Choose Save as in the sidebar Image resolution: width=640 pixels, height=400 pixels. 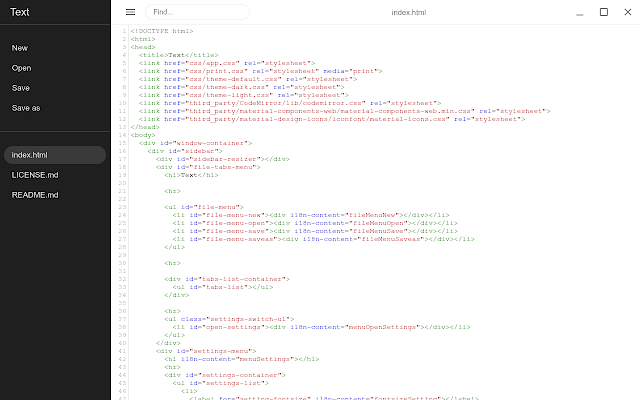click(x=26, y=108)
